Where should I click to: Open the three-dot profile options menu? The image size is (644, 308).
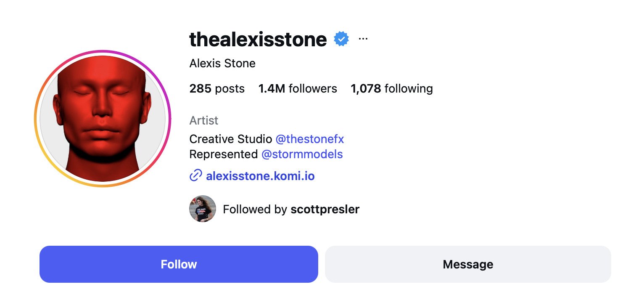point(363,39)
